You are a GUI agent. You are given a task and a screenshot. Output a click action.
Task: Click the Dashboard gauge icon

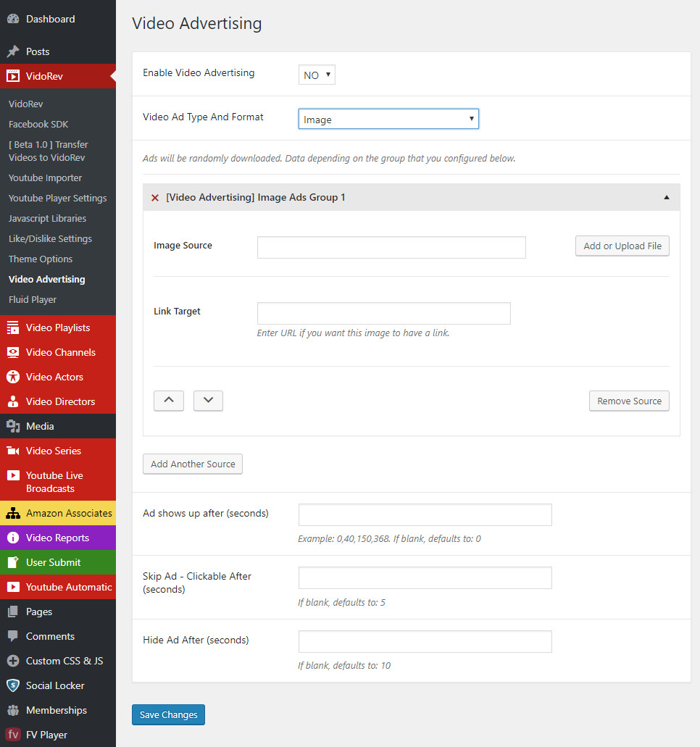click(13, 19)
